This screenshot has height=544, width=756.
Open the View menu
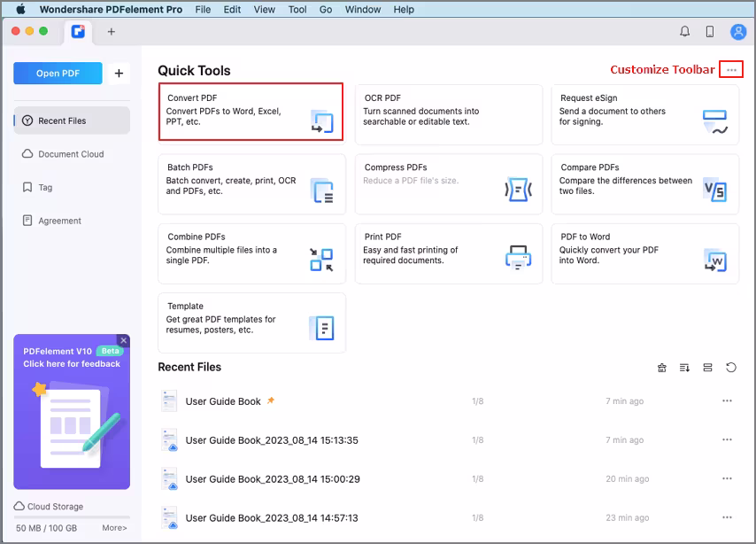coord(264,9)
